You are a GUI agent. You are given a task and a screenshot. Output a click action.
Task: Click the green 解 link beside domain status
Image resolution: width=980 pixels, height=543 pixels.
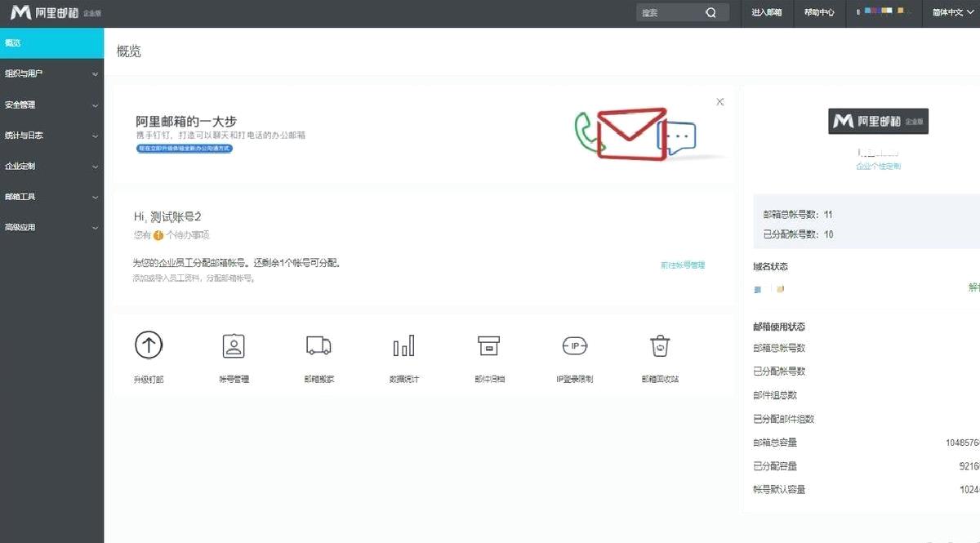click(x=973, y=287)
